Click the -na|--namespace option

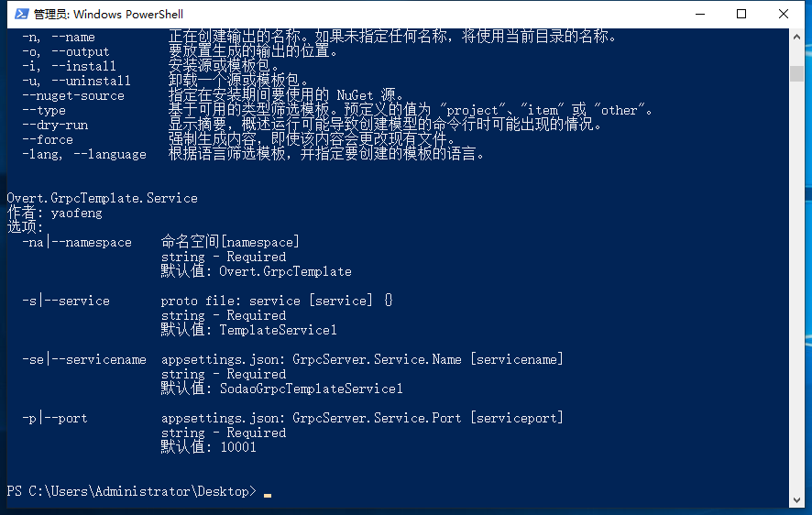(77, 242)
